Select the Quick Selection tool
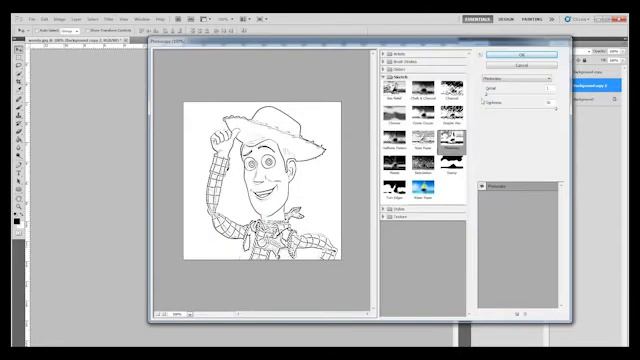Viewport: 640px width, 360px height. tap(18, 74)
